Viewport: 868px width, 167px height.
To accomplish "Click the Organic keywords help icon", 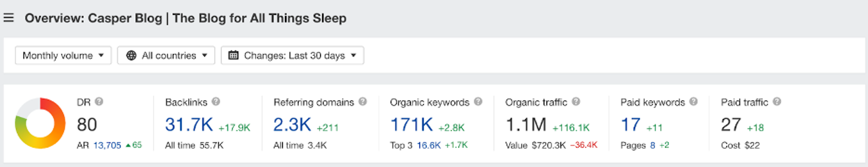I will click(478, 102).
